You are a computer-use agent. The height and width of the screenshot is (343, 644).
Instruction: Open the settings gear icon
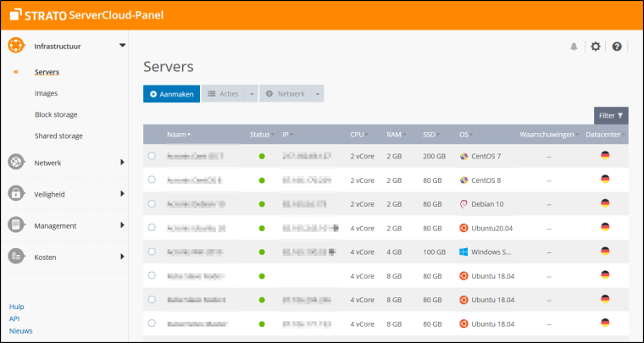(x=596, y=47)
